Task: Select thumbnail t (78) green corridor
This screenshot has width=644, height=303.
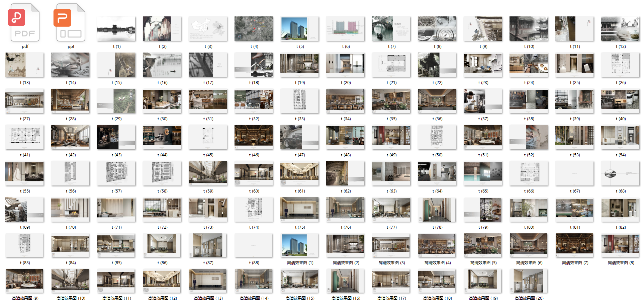Action: click(x=437, y=209)
